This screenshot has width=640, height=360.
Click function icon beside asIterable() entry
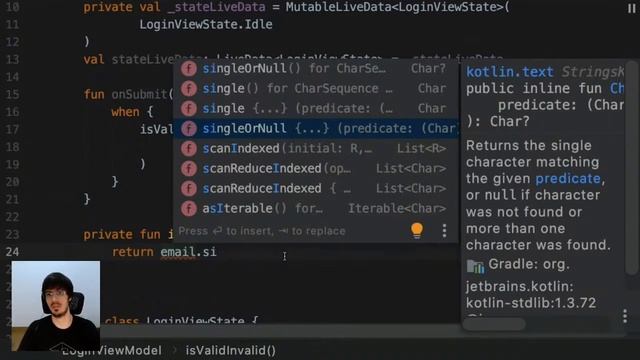(x=189, y=209)
